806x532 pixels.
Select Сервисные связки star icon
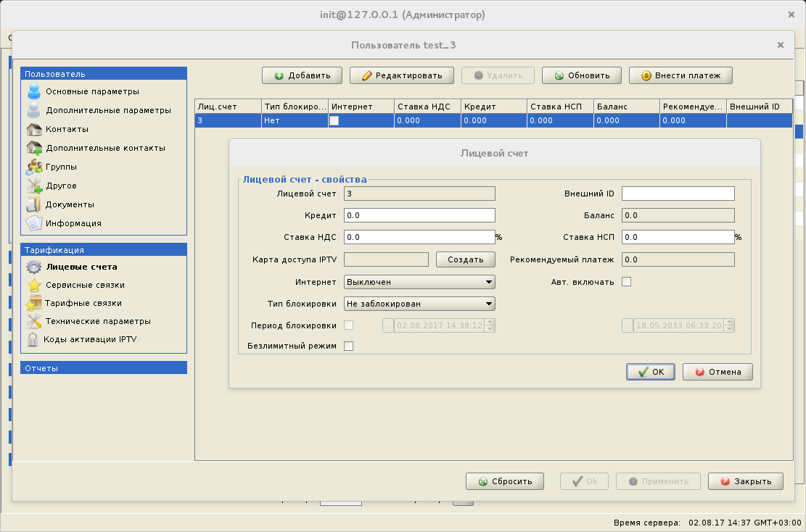pos(33,285)
